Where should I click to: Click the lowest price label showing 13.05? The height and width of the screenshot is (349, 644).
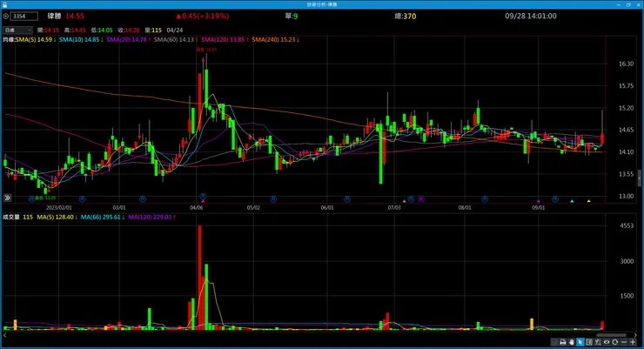[x=45, y=198]
